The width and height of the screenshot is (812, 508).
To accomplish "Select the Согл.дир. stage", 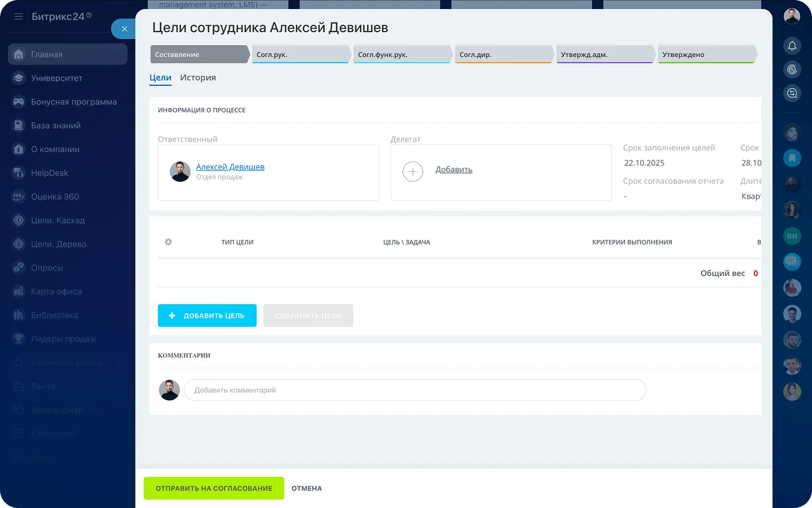I will [x=504, y=54].
